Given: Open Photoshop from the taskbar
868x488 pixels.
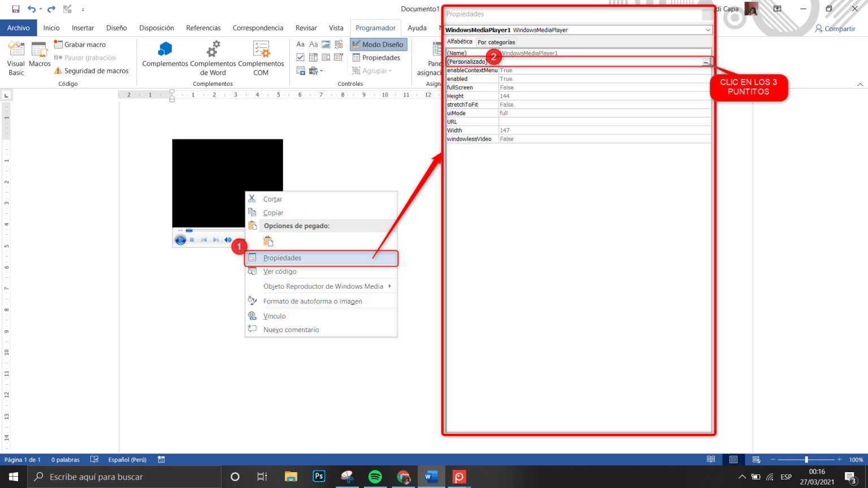Looking at the screenshot, I should [x=319, y=477].
